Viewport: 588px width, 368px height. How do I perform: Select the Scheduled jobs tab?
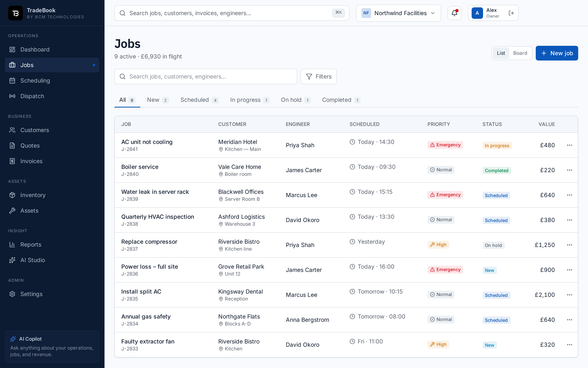(199, 100)
